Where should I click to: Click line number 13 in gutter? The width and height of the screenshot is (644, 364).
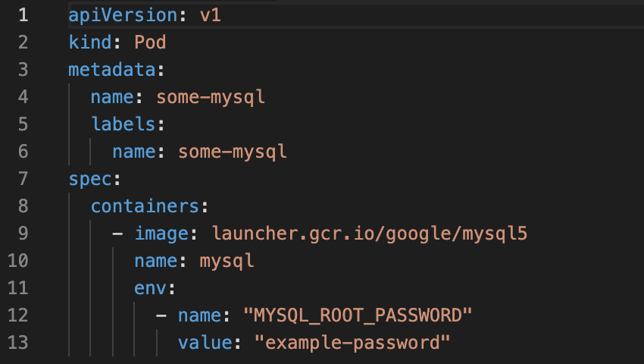tap(18, 342)
